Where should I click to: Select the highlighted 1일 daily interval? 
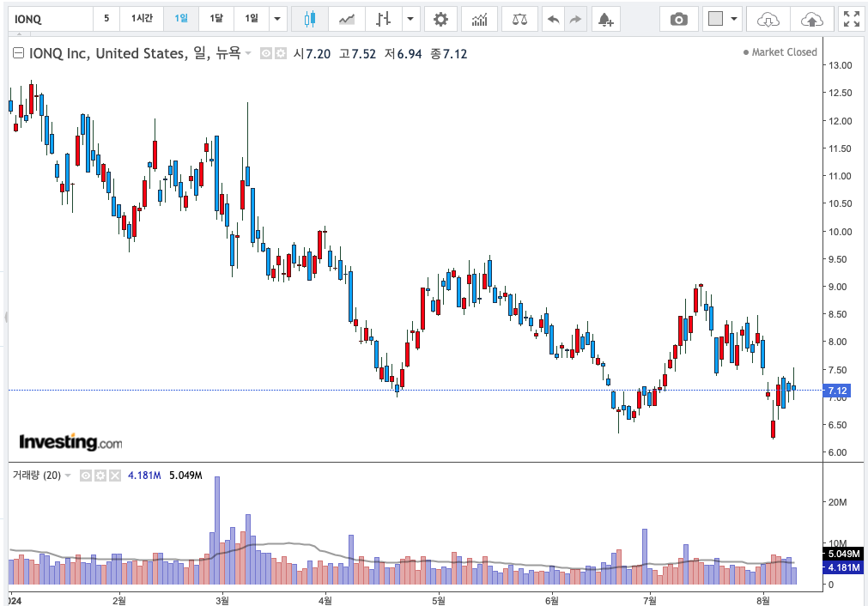coord(181,19)
